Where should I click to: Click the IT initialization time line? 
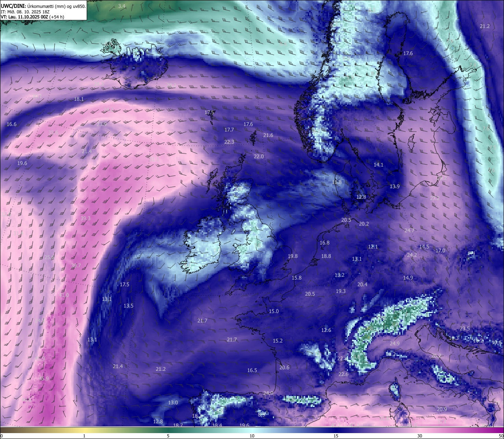point(25,11)
